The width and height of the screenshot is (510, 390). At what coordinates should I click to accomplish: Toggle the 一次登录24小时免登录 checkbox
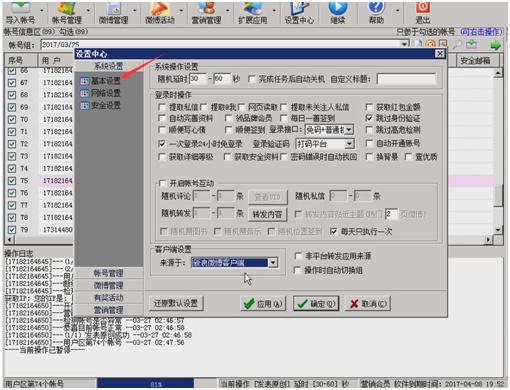tap(162, 144)
